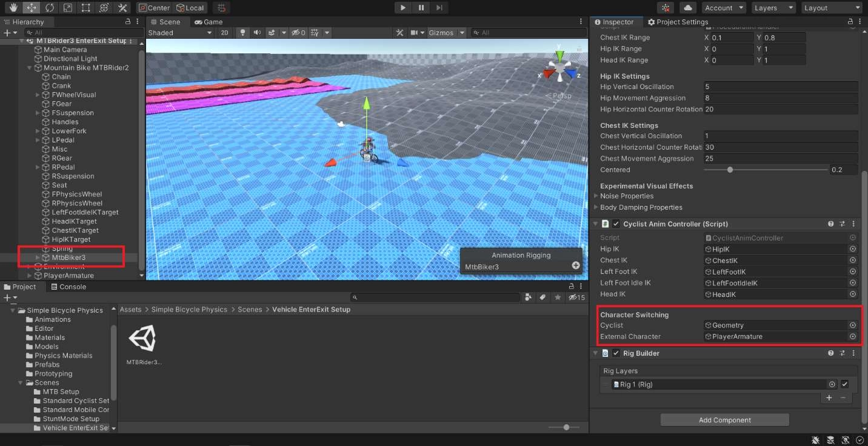Select the Hand tool in toolbar

pos(13,8)
